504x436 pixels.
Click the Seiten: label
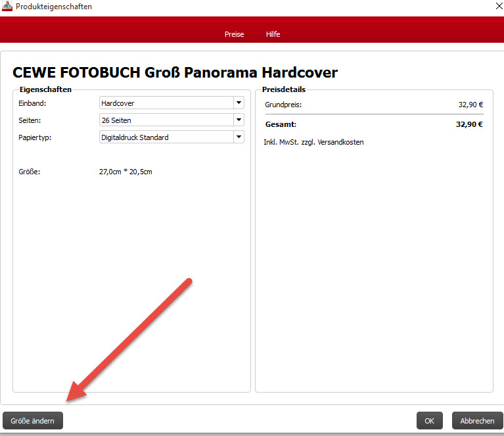(30, 120)
